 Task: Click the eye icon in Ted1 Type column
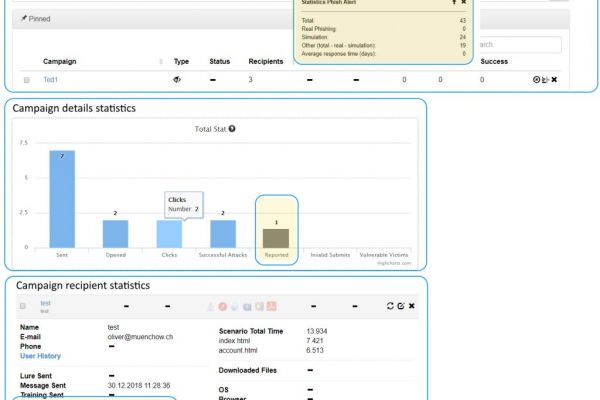tap(177, 79)
